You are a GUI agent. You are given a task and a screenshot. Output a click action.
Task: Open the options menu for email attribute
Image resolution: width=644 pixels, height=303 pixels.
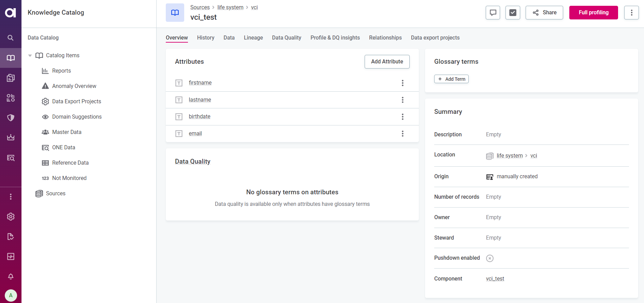coord(402,134)
